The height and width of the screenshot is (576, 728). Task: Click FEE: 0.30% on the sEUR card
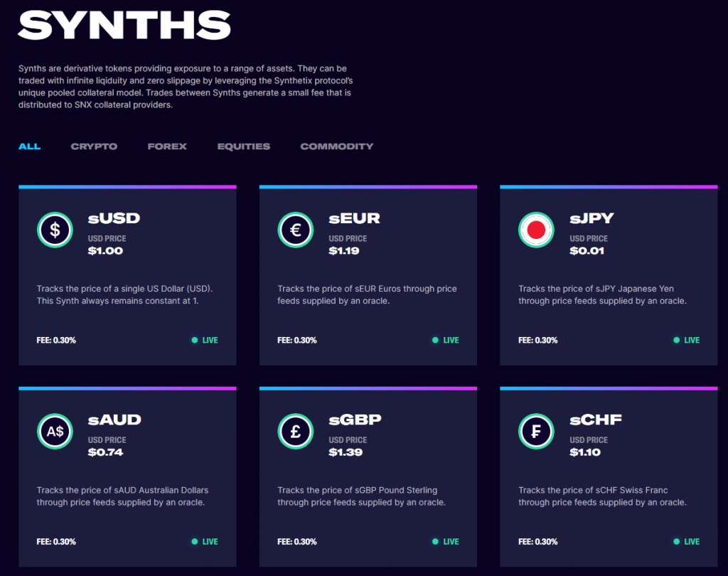tap(297, 340)
